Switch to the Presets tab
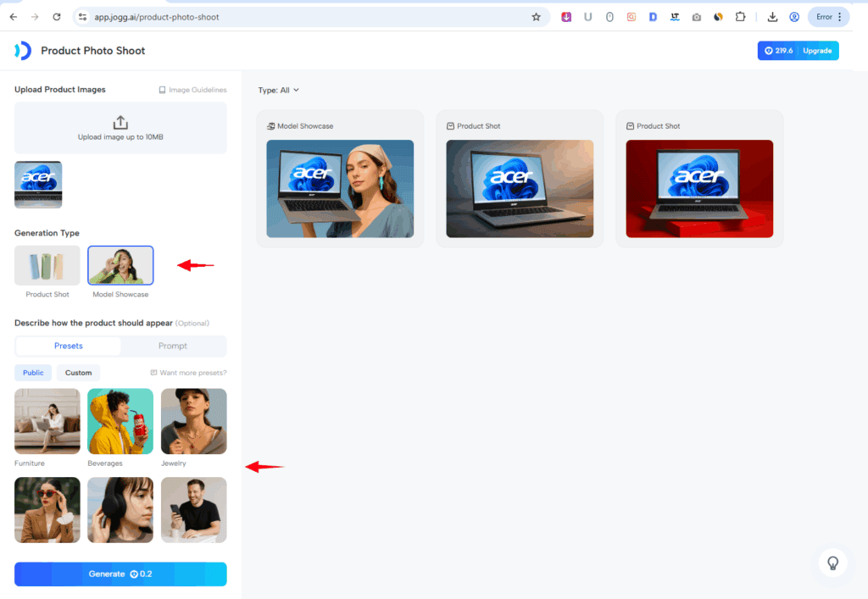Viewport: 868px width, 599px height. (x=69, y=346)
